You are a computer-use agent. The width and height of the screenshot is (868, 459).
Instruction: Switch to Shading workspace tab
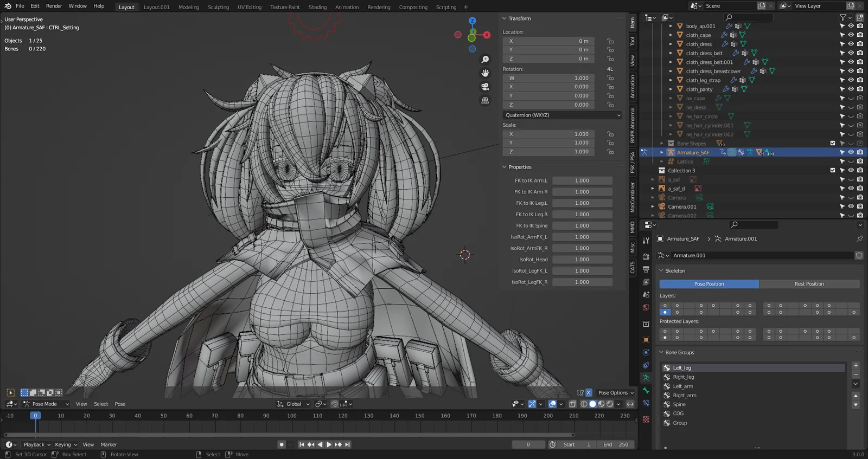(x=317, y=7)
